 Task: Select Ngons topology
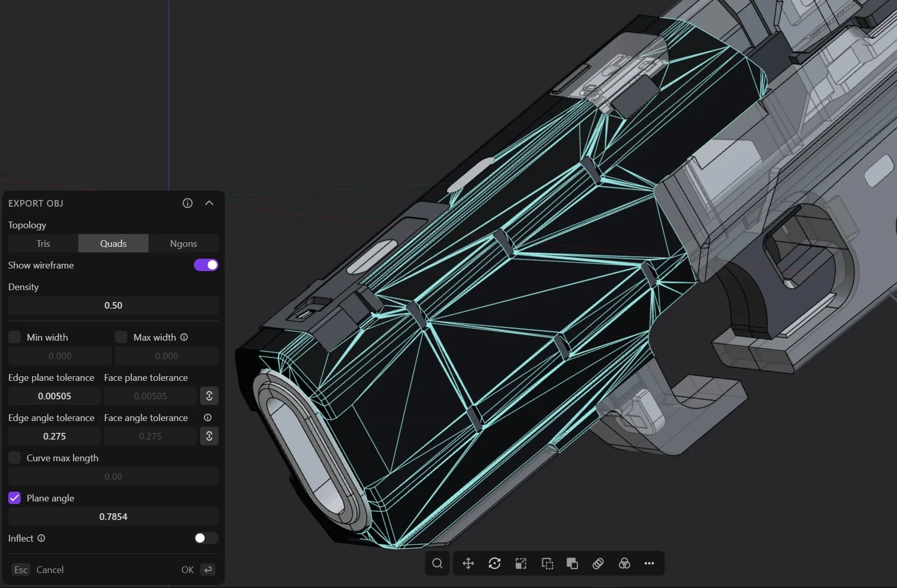click(x=184, y=243)
